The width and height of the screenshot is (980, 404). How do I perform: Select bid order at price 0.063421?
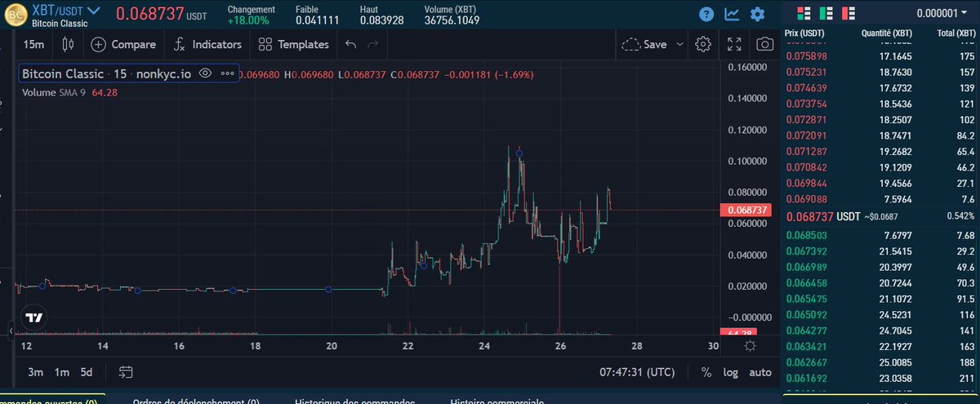click(x=880, y=347)
